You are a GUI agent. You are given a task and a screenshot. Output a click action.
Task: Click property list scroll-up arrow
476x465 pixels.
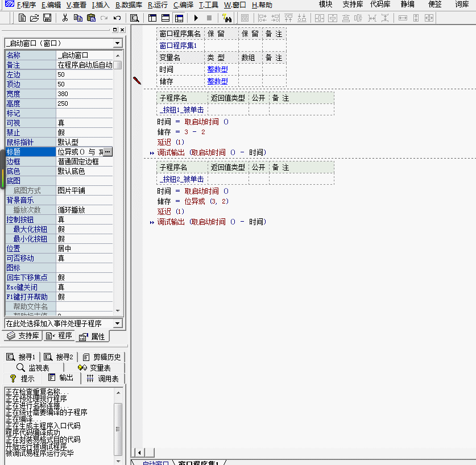(x=118, y=56)
